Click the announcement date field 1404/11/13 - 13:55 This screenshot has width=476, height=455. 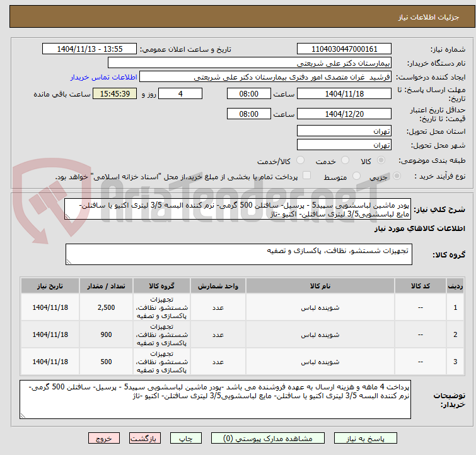[x=90, y=49]
